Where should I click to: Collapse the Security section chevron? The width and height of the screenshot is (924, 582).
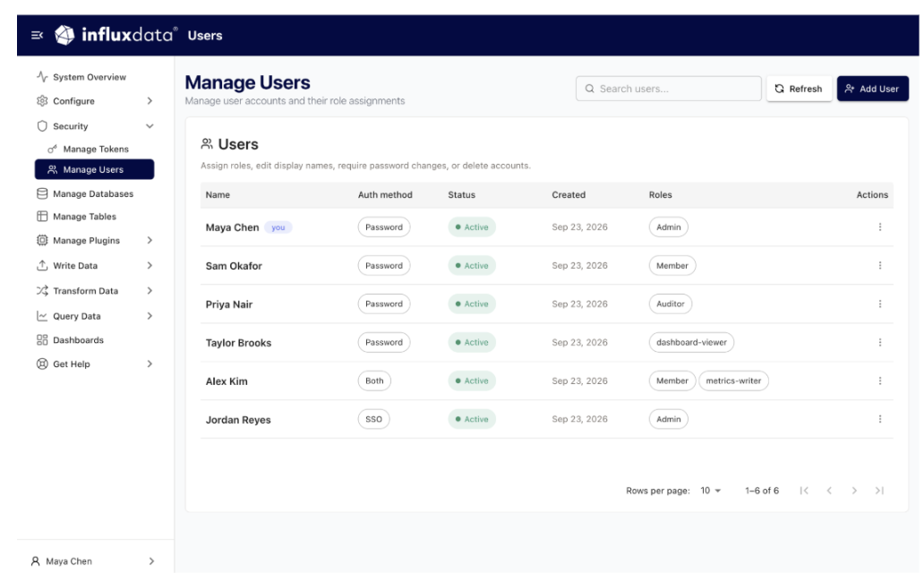click(150, 126)
